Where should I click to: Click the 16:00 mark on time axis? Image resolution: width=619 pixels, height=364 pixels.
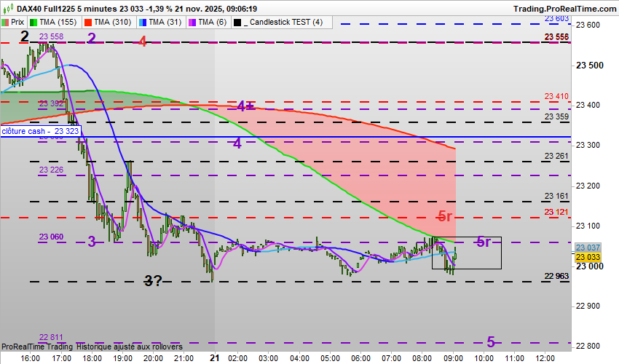pyautogui.click(x=31, y=358)
